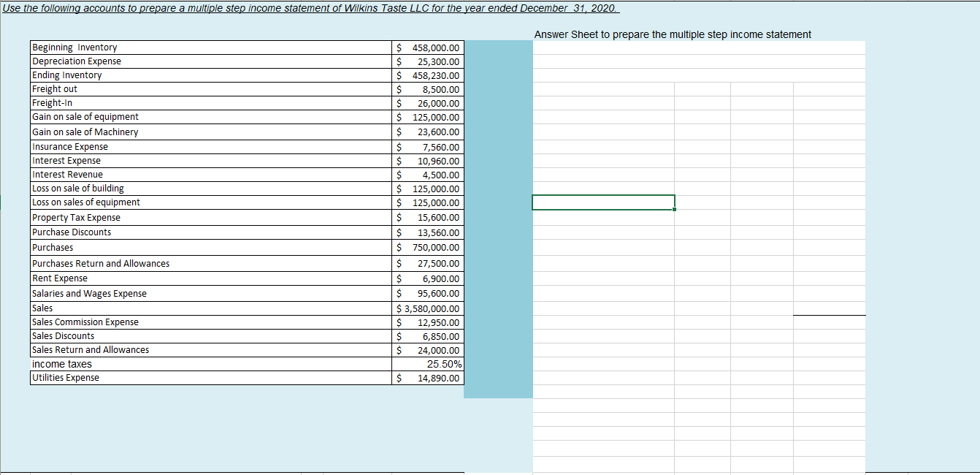The height and width of the screenshot is (475, 980).
Task: Select the 13,560.00 purchase discounts value
Action: coord(429,232)
